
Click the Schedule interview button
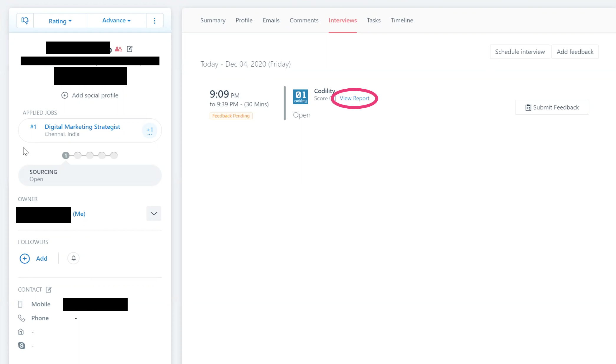(x=520, y=52)
